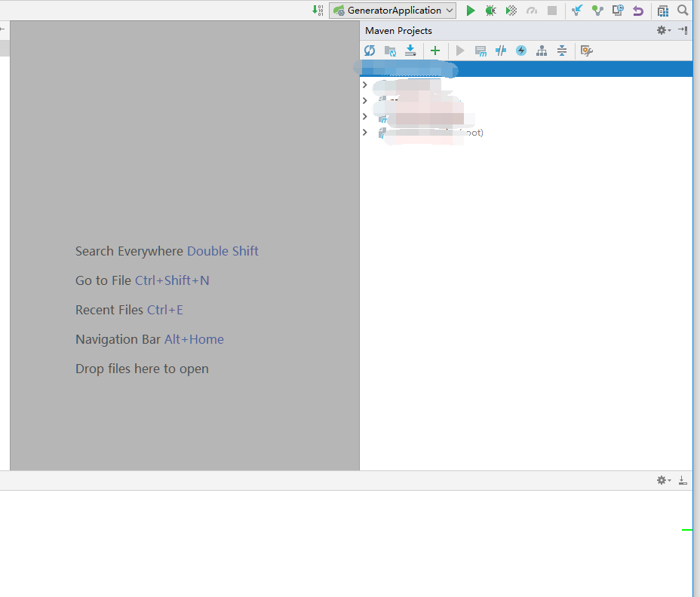
Task: Click the Go to File Ctrl+Shift+N hint
Action: [x=142, y=280]
